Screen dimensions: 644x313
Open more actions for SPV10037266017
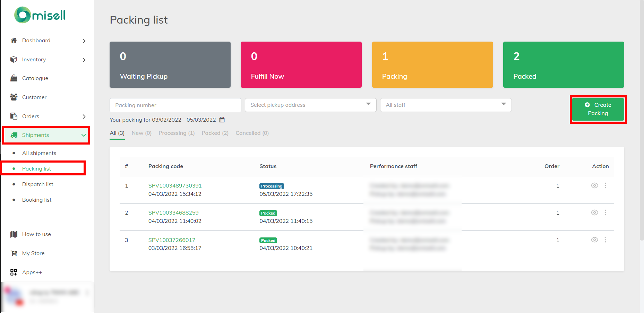click(605, 240)
